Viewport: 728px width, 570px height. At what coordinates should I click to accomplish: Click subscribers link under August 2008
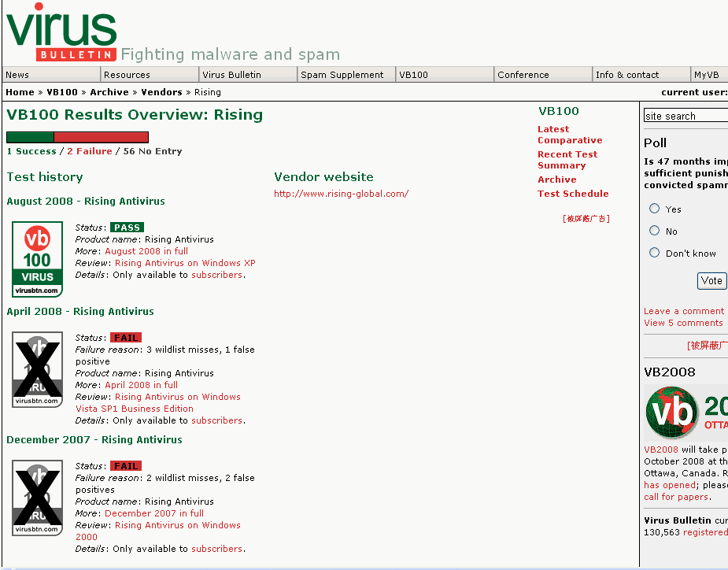(216, 275)
